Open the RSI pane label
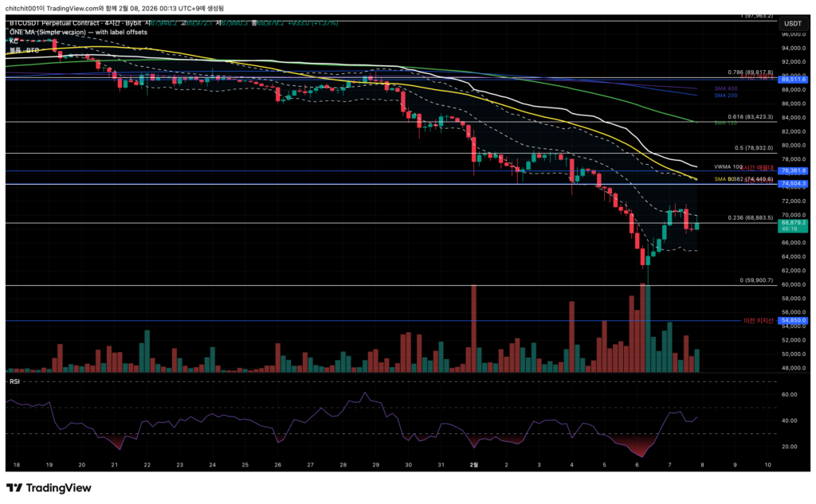The width and height of the screenshot is (816, 504). tap(14, 382)
